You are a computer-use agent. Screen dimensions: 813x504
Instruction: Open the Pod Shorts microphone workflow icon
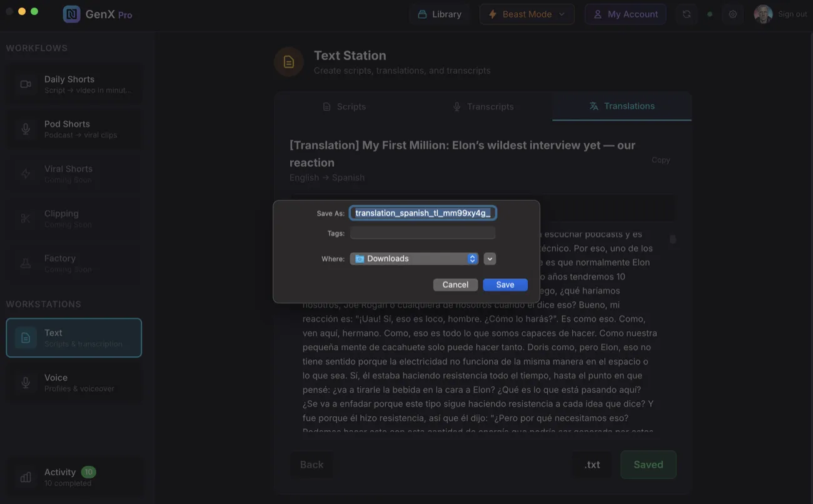pyautogui.click(x=25, y=128)
